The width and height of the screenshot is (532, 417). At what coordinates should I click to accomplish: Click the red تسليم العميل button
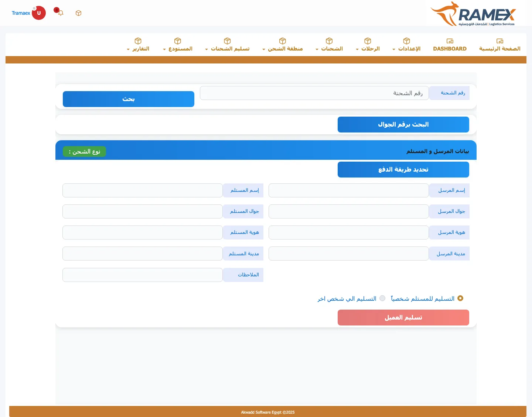click(403, 317)
